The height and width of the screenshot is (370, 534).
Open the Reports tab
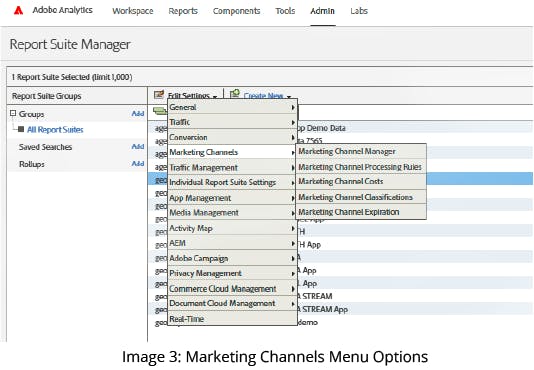(183, 11)
